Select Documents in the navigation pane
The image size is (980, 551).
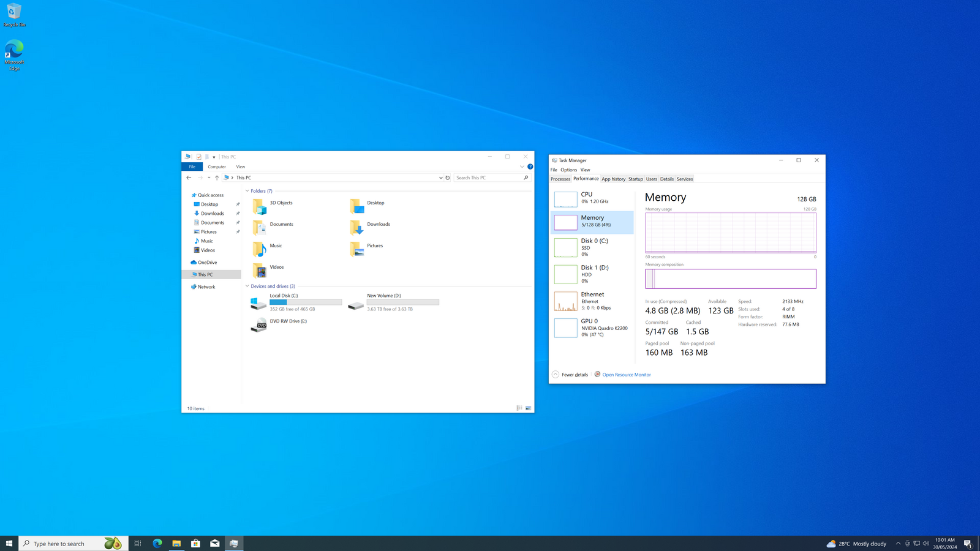pyautogui.click(x=213, y=223)
